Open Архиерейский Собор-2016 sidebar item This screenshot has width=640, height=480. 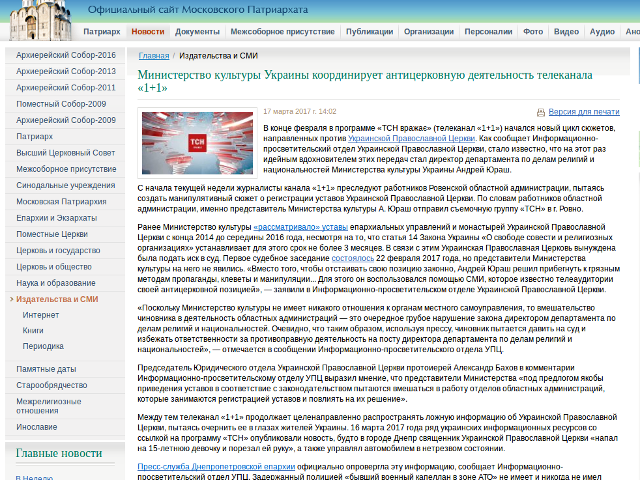[x=66, y=55]
